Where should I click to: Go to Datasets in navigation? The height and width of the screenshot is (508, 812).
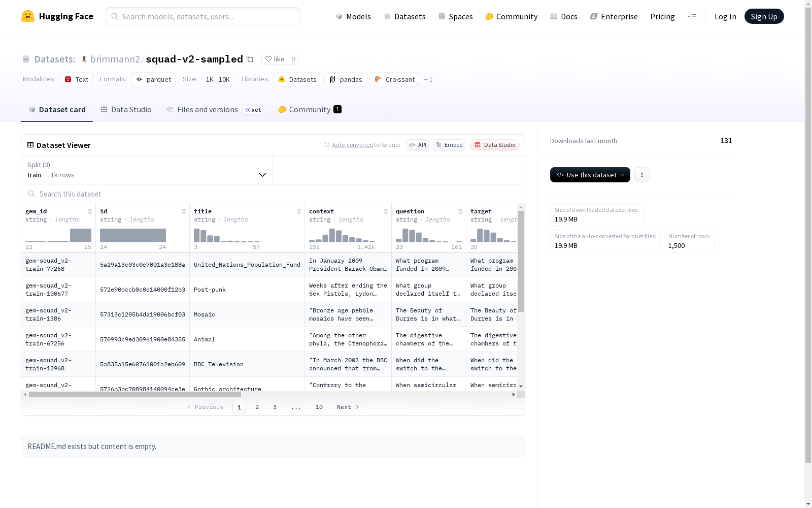pos(405,16)
